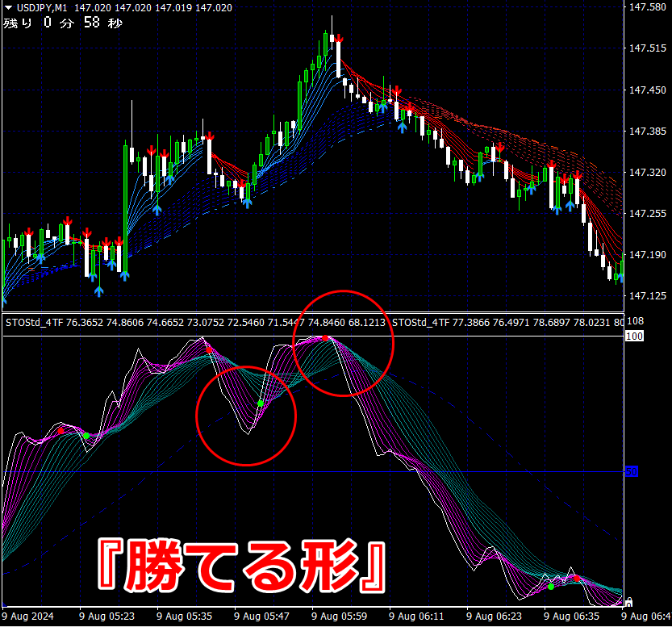Image resolution: width=672 pixels, height=627 pixels.
Task: Click the 9 Aug 05:47 time label
Action: 261,617
